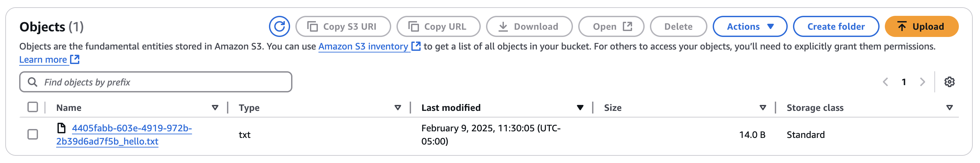Open table preferences gear icon

click(949, 82)
